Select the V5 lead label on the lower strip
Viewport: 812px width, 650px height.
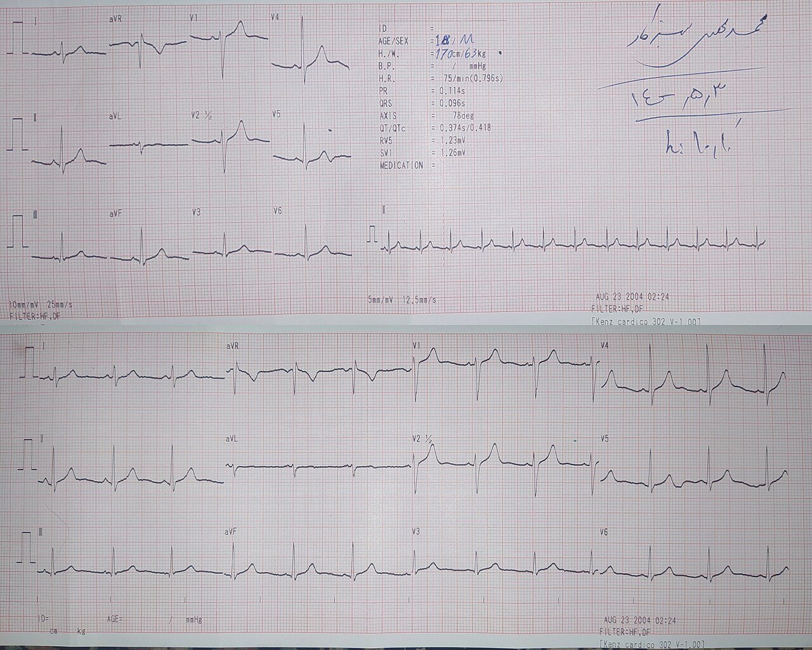click(x=604, y=439)
